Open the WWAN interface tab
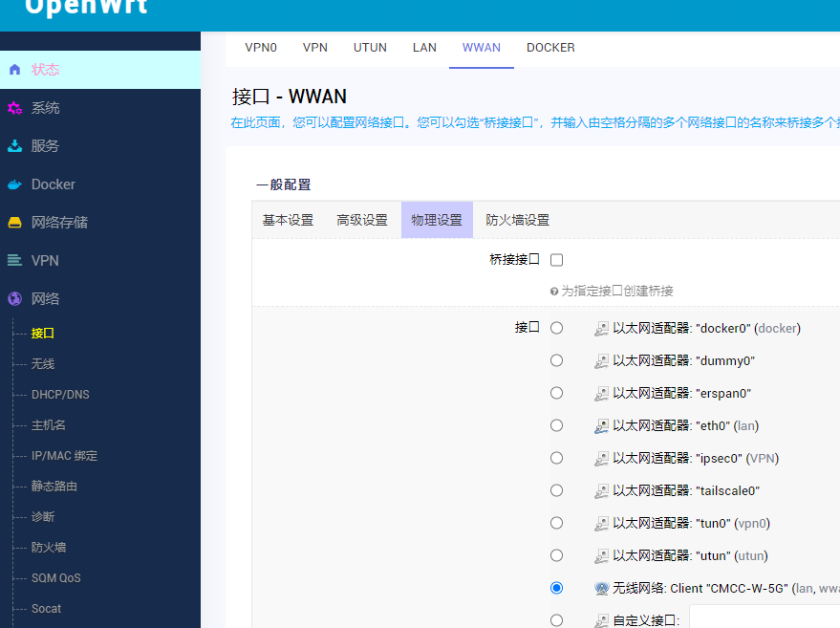Image resolution: width=840 pixels, height=628 pixels. [482, 48]
